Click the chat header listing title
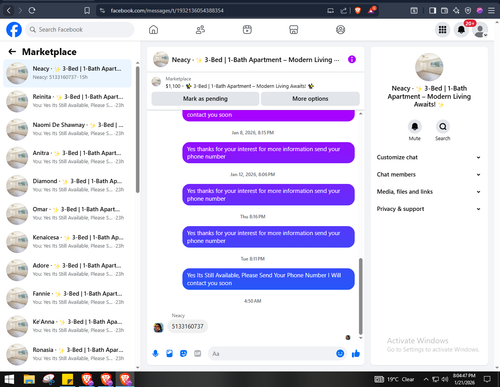The width and height of the screenshot is (500, 387). [x=255, y=60]
